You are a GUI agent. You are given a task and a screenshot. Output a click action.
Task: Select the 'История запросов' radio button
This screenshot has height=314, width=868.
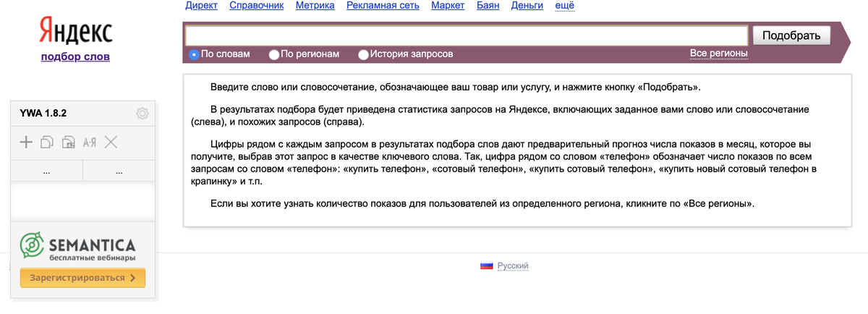[364, 54]
